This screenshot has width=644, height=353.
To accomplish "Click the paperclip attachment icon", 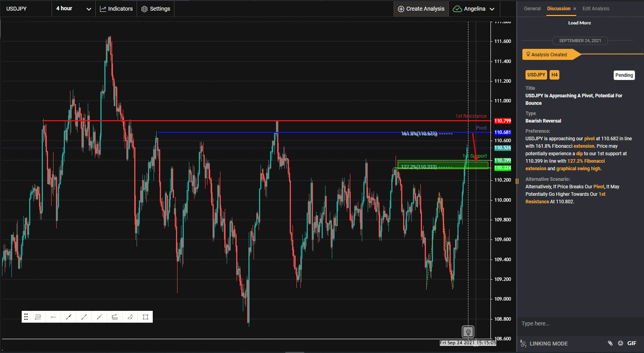I will pos(610,343).
